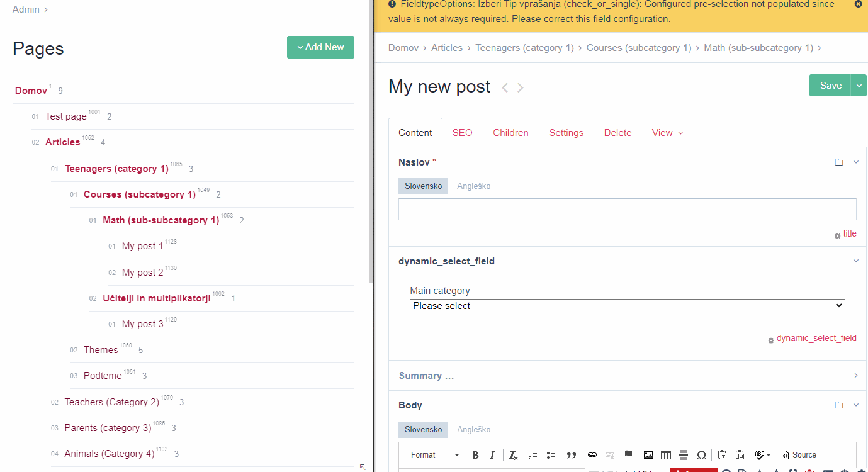Insert a table in the editor
The image size is (868, 472).
665,455
